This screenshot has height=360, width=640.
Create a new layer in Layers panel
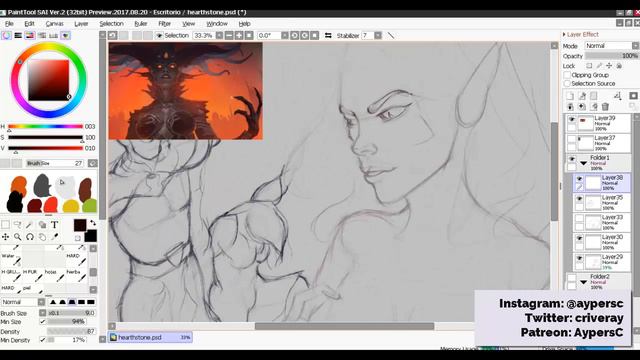click(570, 96)
